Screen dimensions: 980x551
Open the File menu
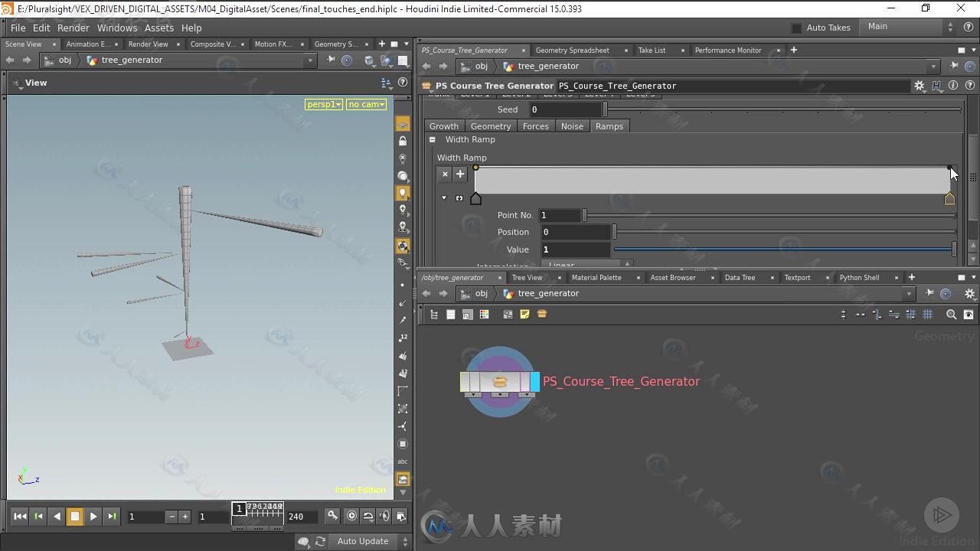(18, 28)
